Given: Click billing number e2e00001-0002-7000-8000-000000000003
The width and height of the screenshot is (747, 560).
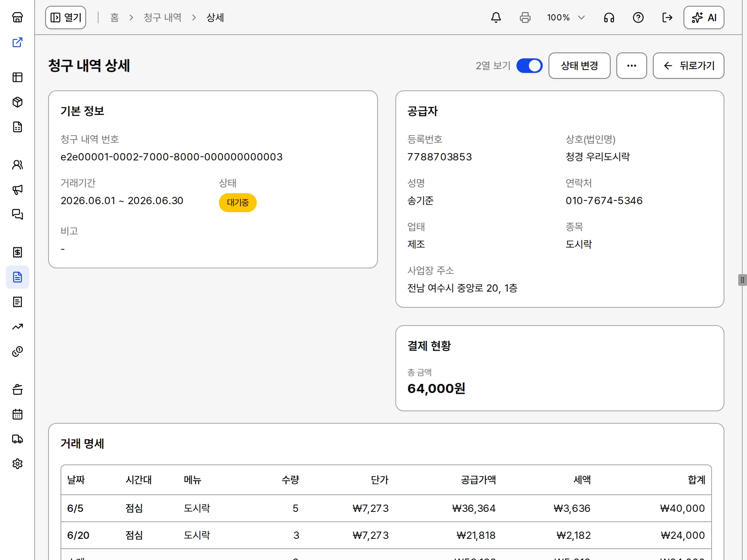Looking at the screenshot, I should pyautogui.click(x=171, y=157).
